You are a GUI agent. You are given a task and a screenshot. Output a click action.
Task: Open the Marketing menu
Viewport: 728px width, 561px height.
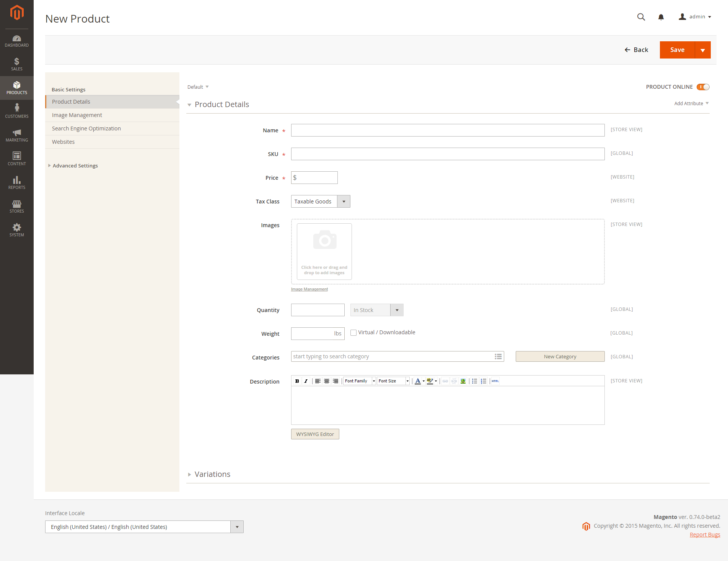[x=17, y=135]
